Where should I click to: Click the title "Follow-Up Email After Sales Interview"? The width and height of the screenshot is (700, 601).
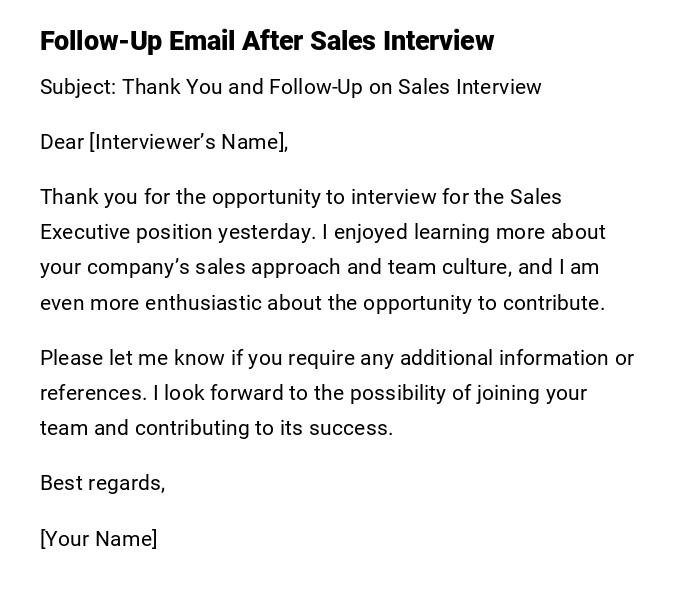pos(267,41)
